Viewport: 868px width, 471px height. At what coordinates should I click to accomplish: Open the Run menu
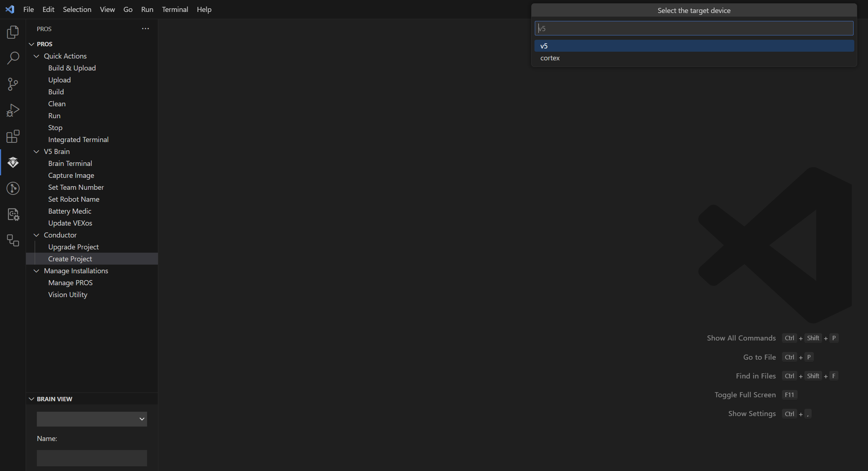(x=147, y=9)
